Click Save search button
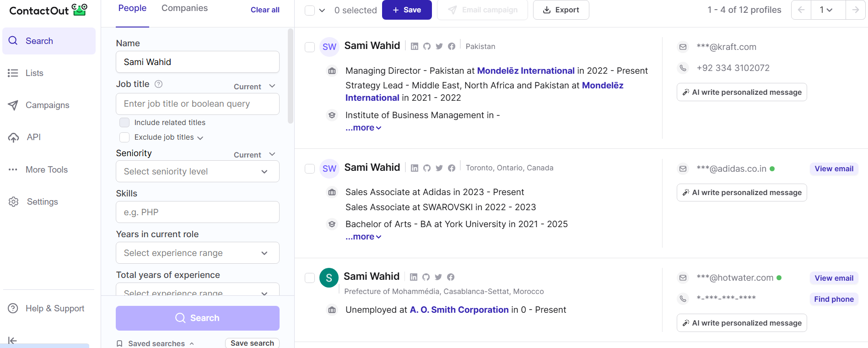Viewport: 868px width, 348px height. (252, 343)
